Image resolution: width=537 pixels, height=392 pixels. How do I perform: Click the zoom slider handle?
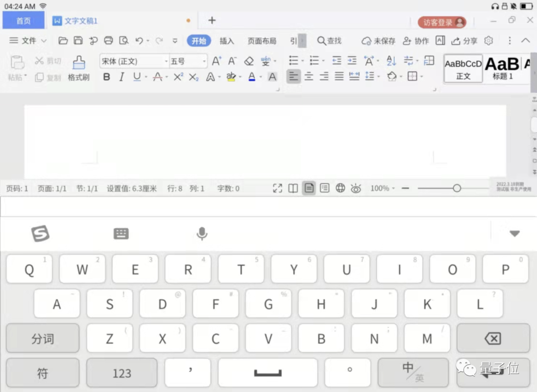pyautogui.click(x=456, y=188)
